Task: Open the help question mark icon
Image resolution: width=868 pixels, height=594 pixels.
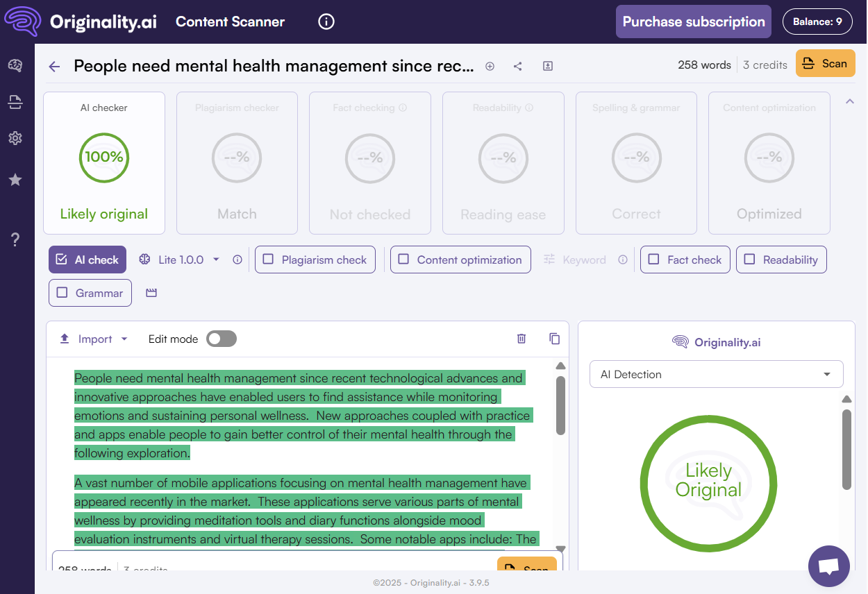Action: click(x=15, y=240)
